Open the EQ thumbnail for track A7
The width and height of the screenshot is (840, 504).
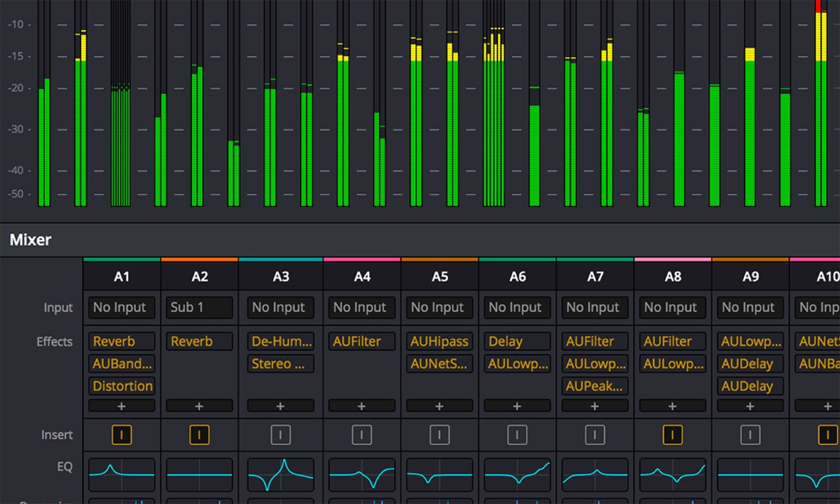595,475
